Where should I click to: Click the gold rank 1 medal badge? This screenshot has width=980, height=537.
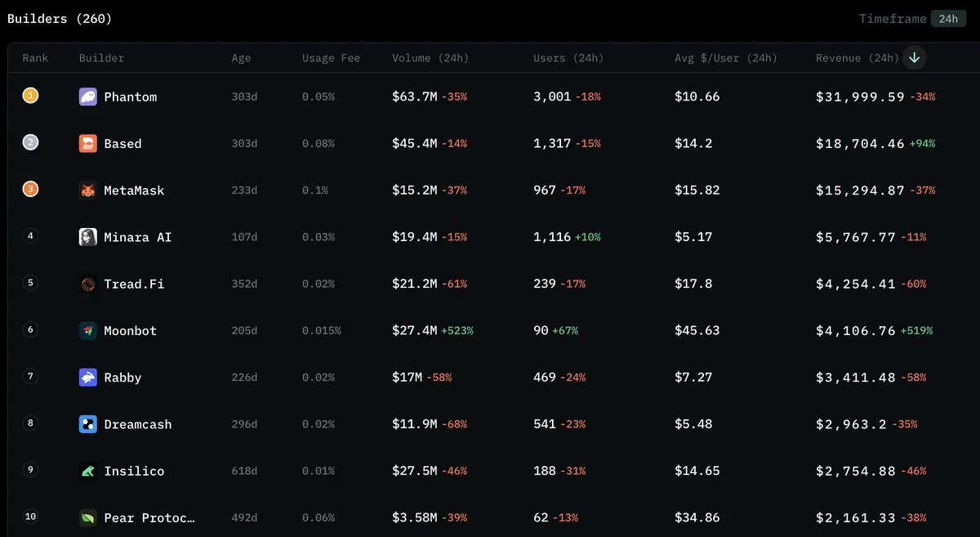[30, 96]
